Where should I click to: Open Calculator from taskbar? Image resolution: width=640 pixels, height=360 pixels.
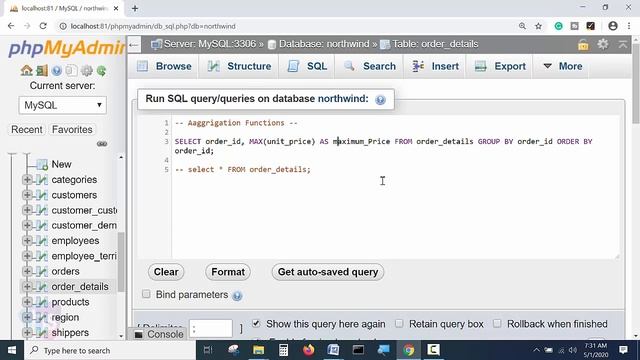(x=283, y=350)
